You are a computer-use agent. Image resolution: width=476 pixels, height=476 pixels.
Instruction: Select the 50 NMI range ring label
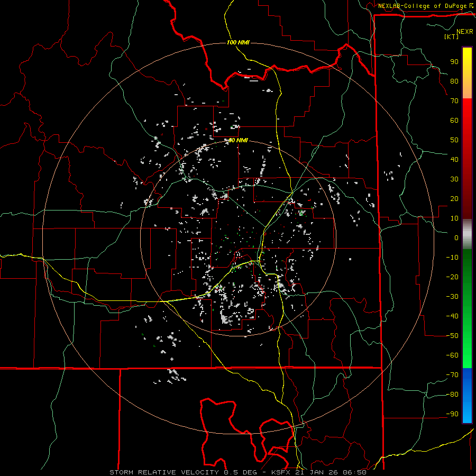pos(238,140)
